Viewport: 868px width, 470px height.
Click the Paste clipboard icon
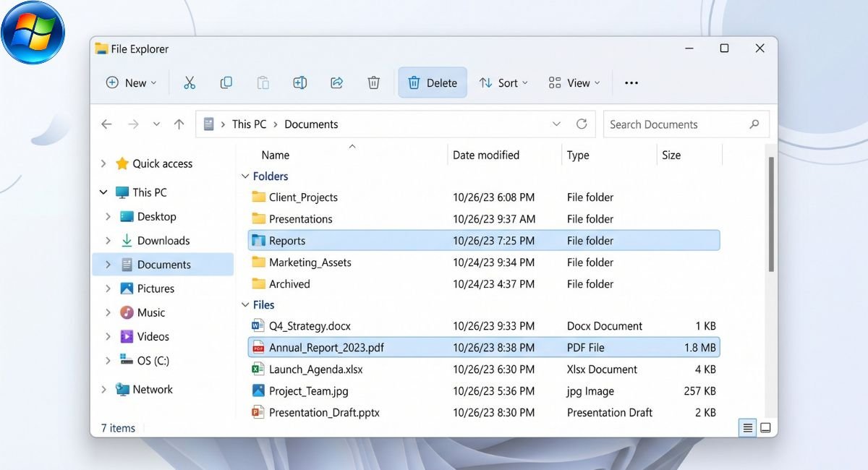(x=263, y=83)
